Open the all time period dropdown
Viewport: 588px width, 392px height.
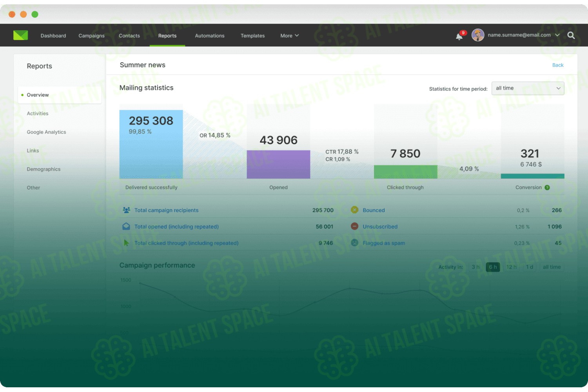click(528, 88)
